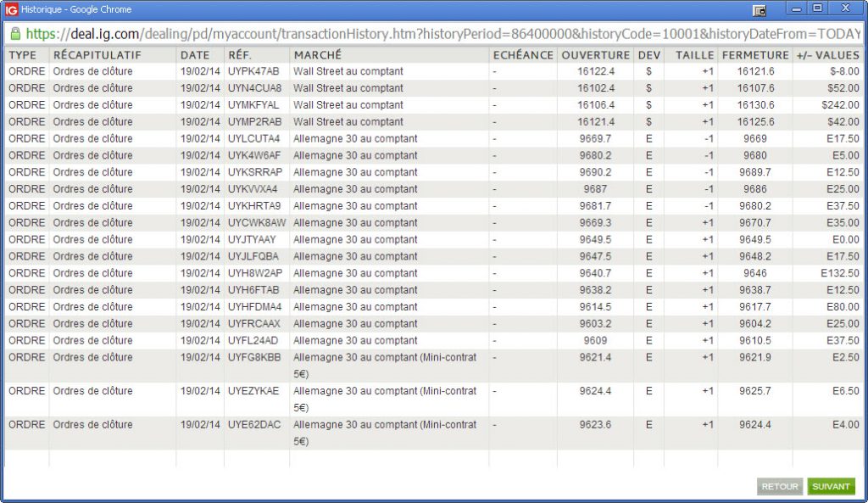Select reference UYFL24AD

[x=253, y=340]
